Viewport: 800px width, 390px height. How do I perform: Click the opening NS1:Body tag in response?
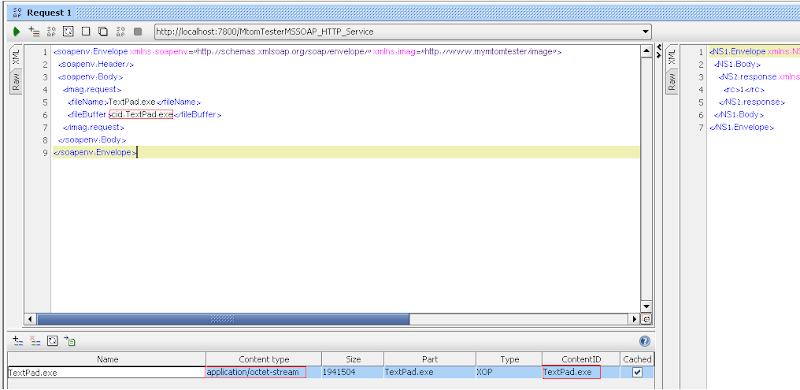(737, 65)
